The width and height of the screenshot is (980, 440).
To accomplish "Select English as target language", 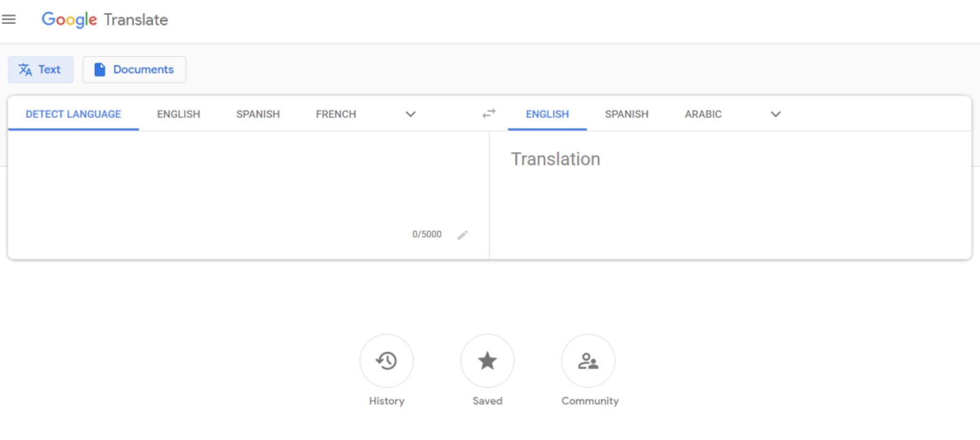I will click(x=547, y=114).
